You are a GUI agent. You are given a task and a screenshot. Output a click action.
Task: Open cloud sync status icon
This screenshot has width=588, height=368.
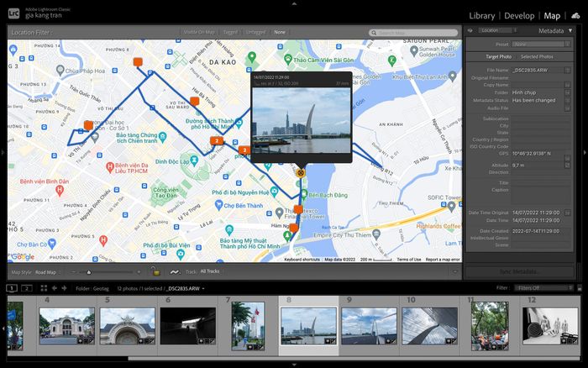575,16
